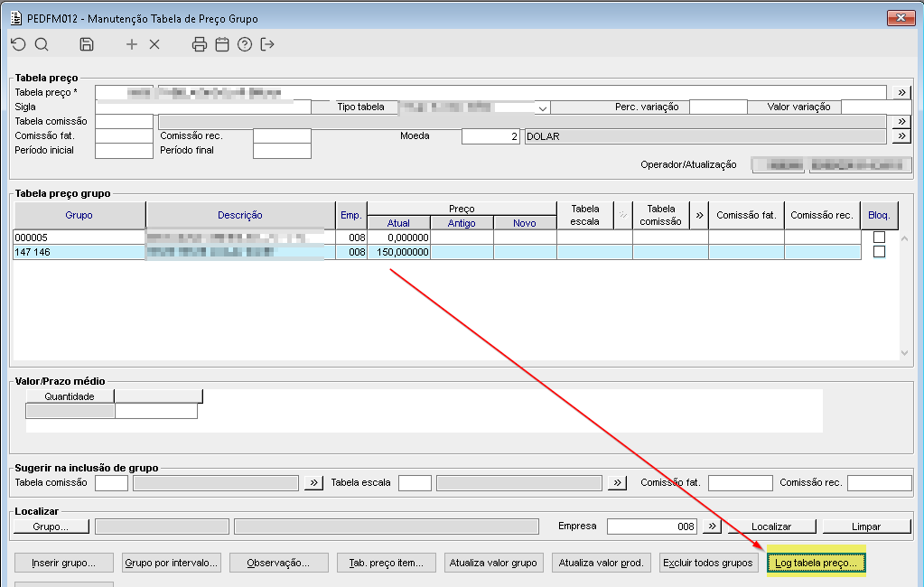
Task: Click Comissão rec. field in Sugerir section
Action: 879,482
